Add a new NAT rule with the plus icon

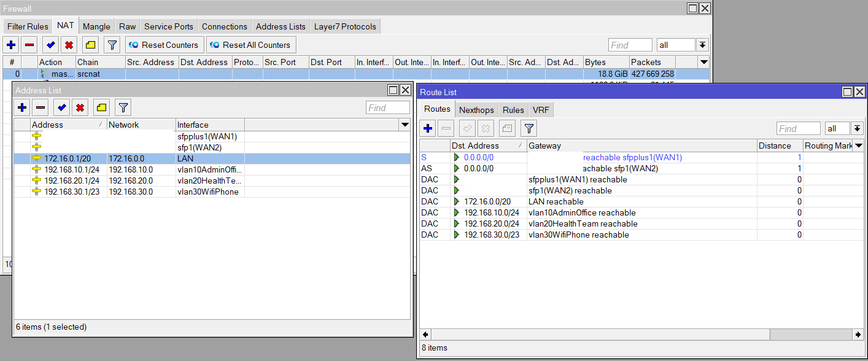pos(11,44)
